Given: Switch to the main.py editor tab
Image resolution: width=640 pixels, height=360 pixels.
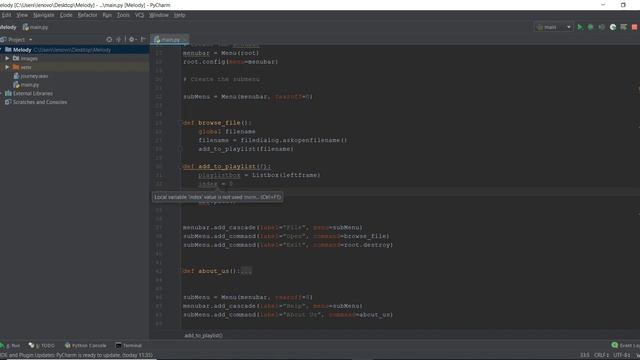Looking at the screenshot, I should coord(169,40).
